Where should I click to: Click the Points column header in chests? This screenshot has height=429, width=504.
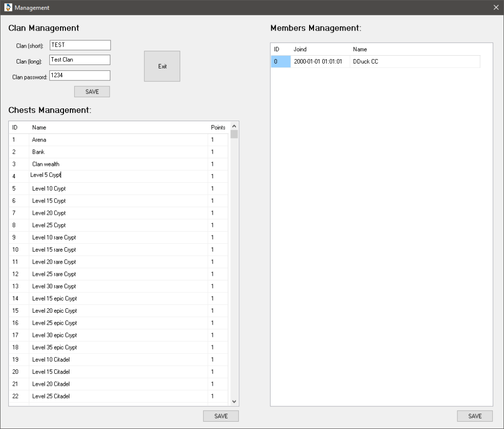tap(218, 128)
